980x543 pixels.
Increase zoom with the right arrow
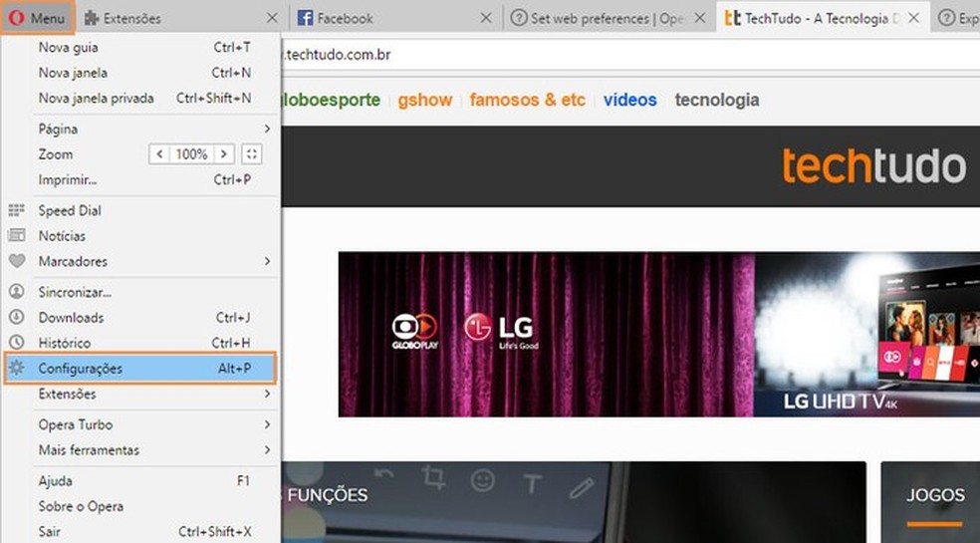click(224, 153)
